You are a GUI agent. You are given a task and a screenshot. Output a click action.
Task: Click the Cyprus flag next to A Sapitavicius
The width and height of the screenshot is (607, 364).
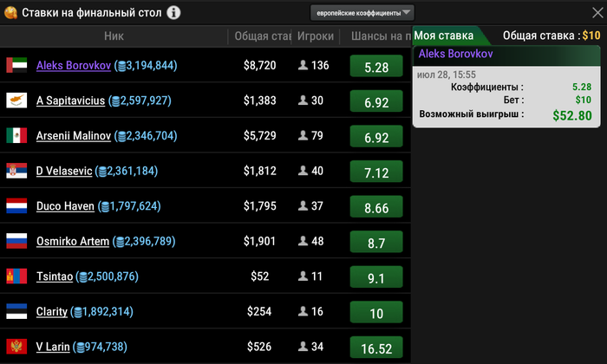[x=16, y=101]
